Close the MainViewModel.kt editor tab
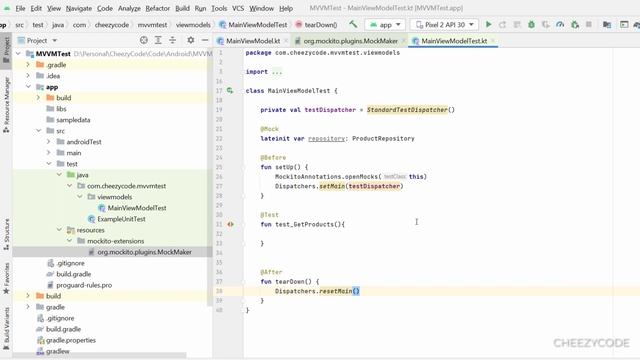This screenshot has height=360, width=640. pyautogui.click(x=286, y=41)
